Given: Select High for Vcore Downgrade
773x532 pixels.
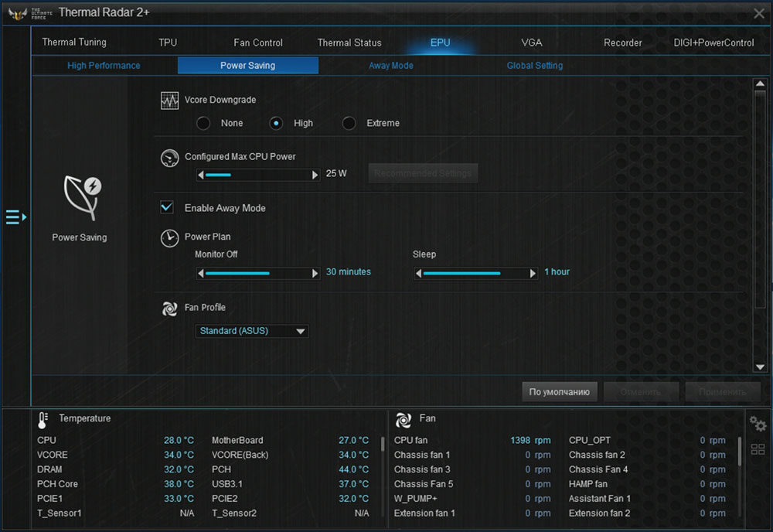Looking at the screenshot, I should [276, 123].
